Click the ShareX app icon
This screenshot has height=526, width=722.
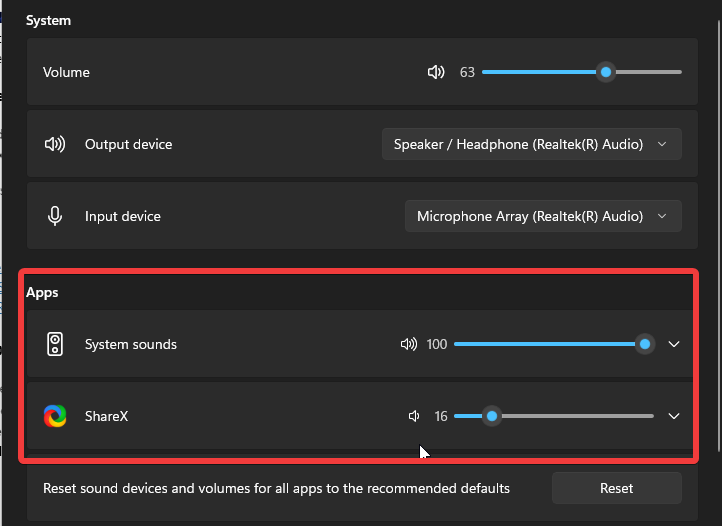coord(55,416)
